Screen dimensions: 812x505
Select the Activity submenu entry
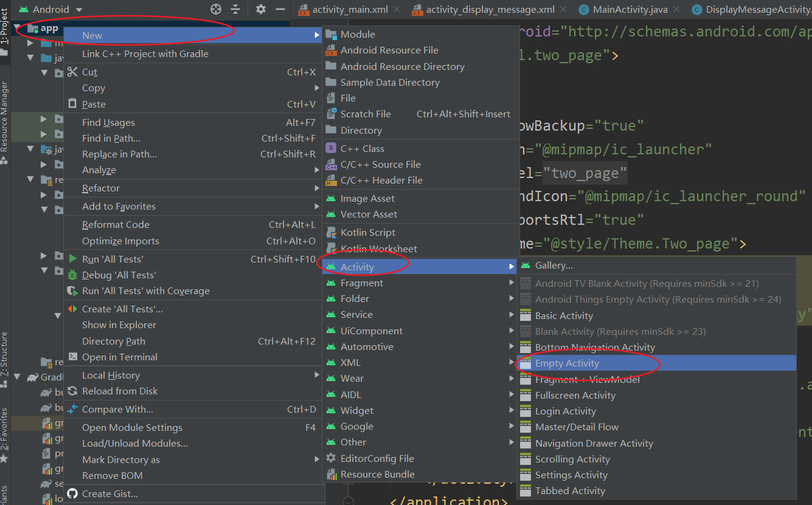[x=420, y=267]
